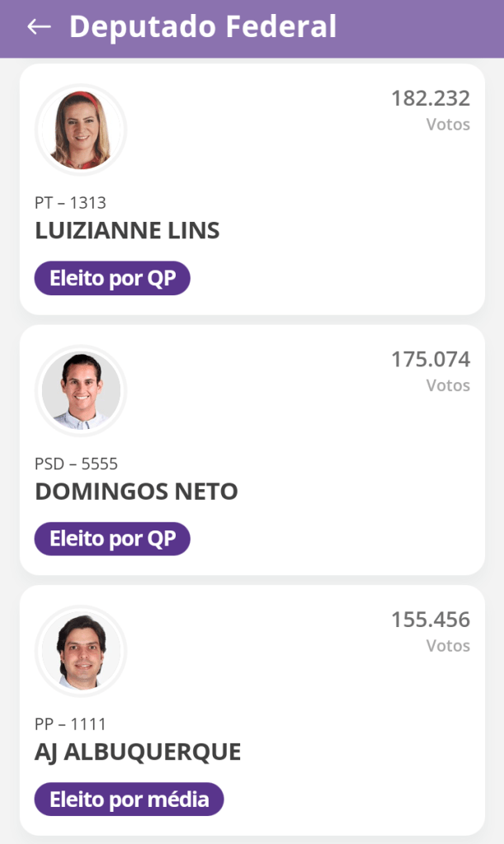This screenshot has height=844, width=504.
Task: Click Votos label under 182.232
Action: pyautogui.click(x=448, y=125)
